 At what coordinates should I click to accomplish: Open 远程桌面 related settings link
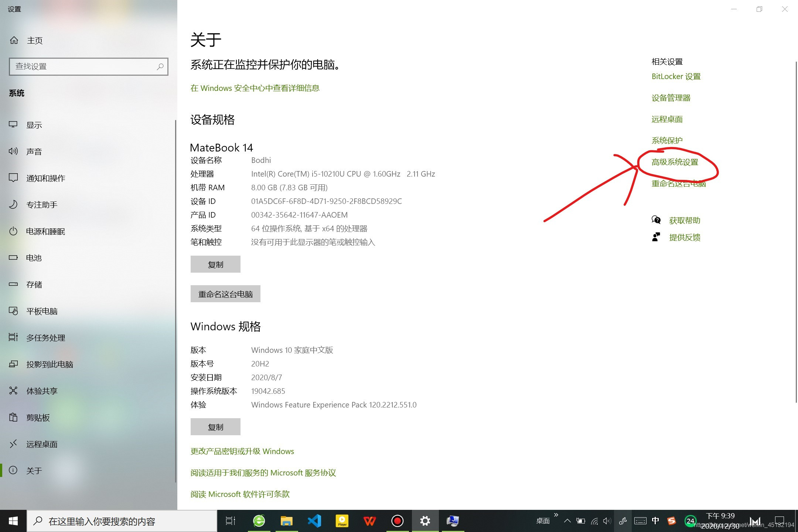[x=667, y=119]
